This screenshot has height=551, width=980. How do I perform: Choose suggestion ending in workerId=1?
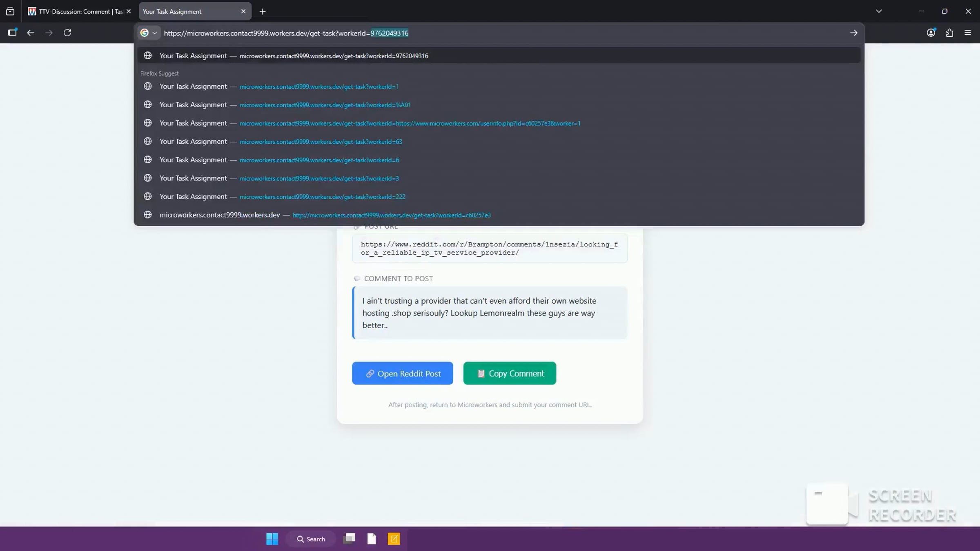[x=499, y=87]
